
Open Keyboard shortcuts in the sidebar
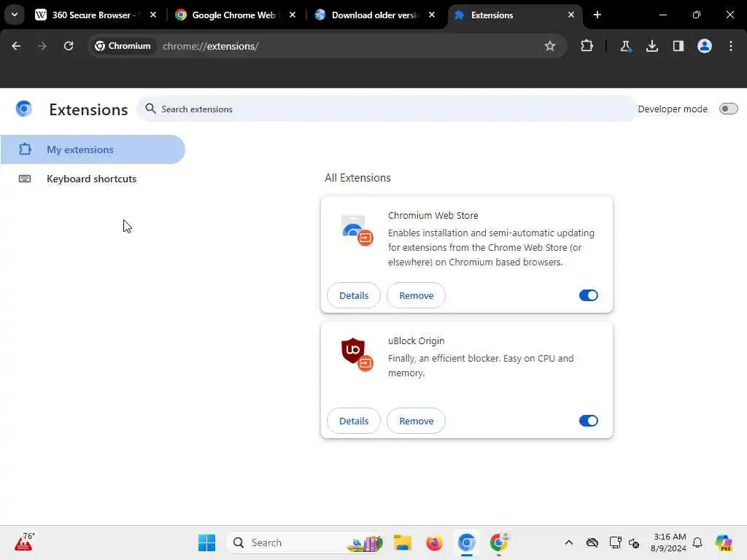pyautogui.click(x=93, y=179)
